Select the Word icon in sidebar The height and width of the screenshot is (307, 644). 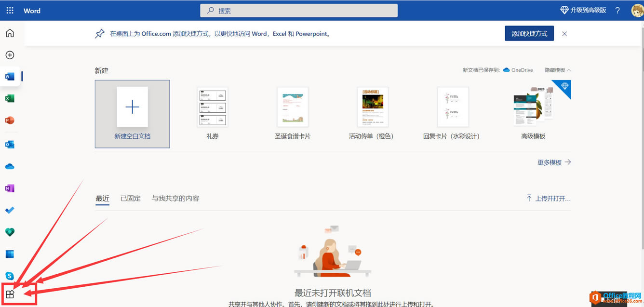tap(10, 77)
